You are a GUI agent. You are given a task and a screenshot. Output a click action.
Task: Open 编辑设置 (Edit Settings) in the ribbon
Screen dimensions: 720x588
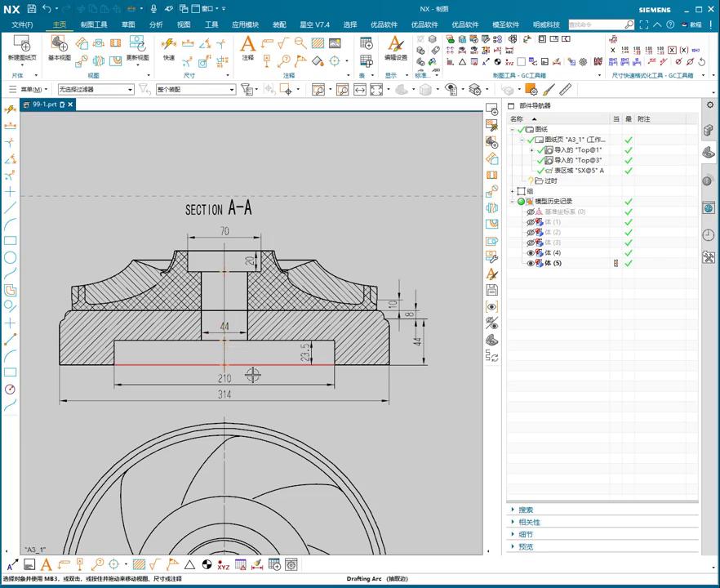click(x=396, y=45)
